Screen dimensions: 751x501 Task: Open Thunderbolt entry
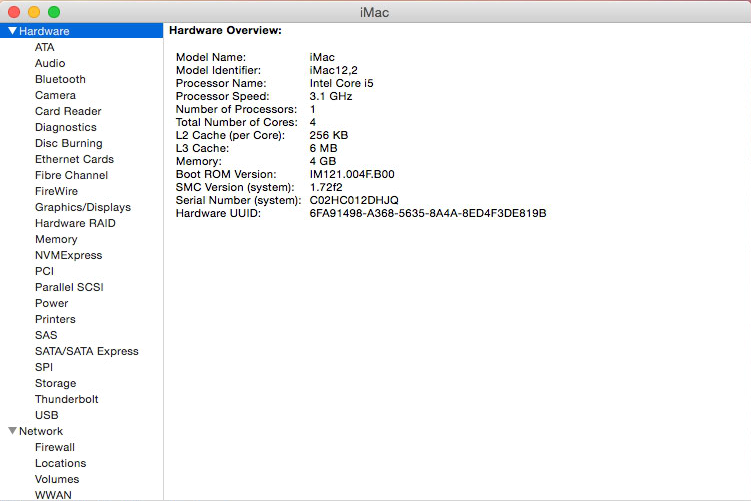[67, 399]
